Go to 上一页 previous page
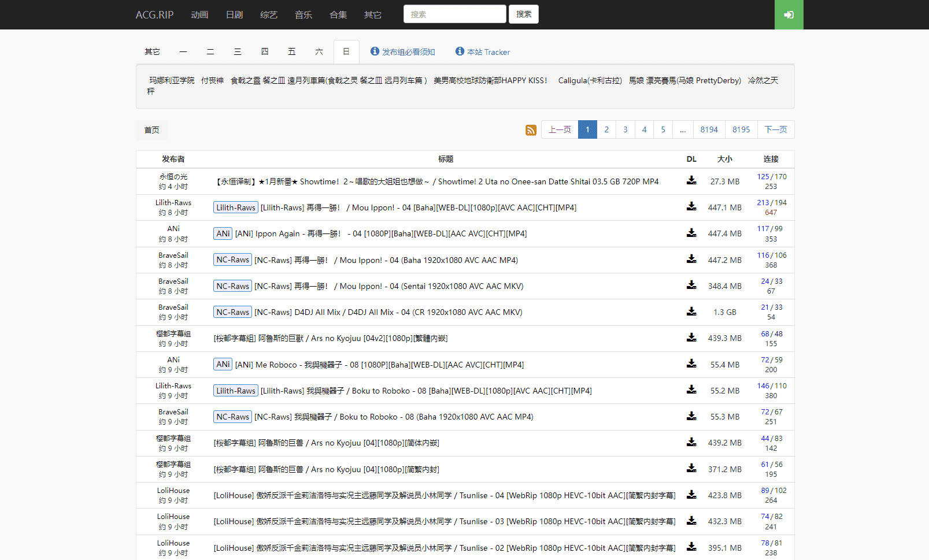 [x=560, y=129]
